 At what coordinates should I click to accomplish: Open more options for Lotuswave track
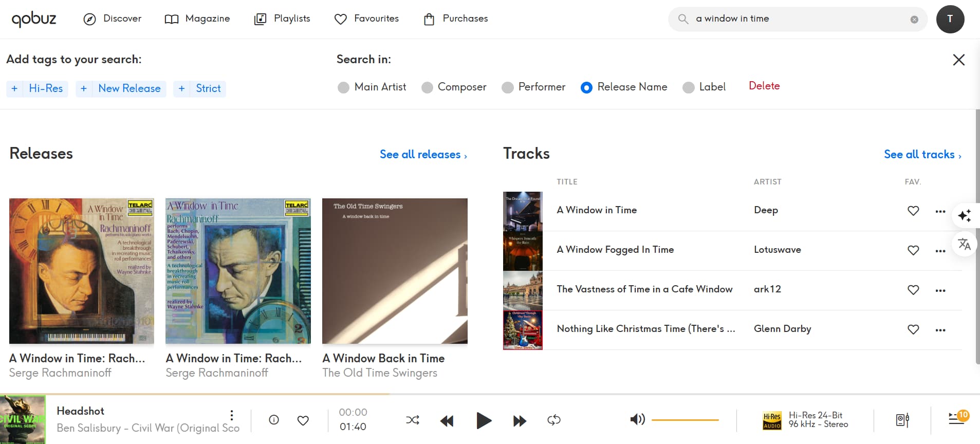[x=940, y=251]
